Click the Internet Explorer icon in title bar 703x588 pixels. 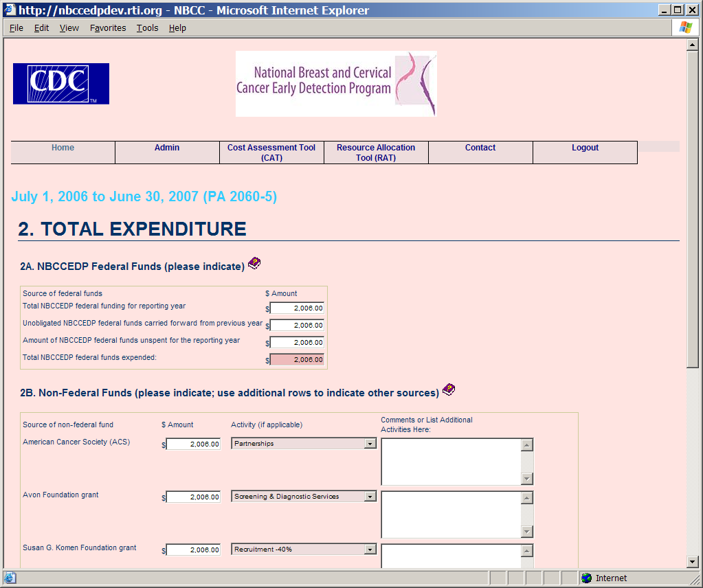(10, 10)
